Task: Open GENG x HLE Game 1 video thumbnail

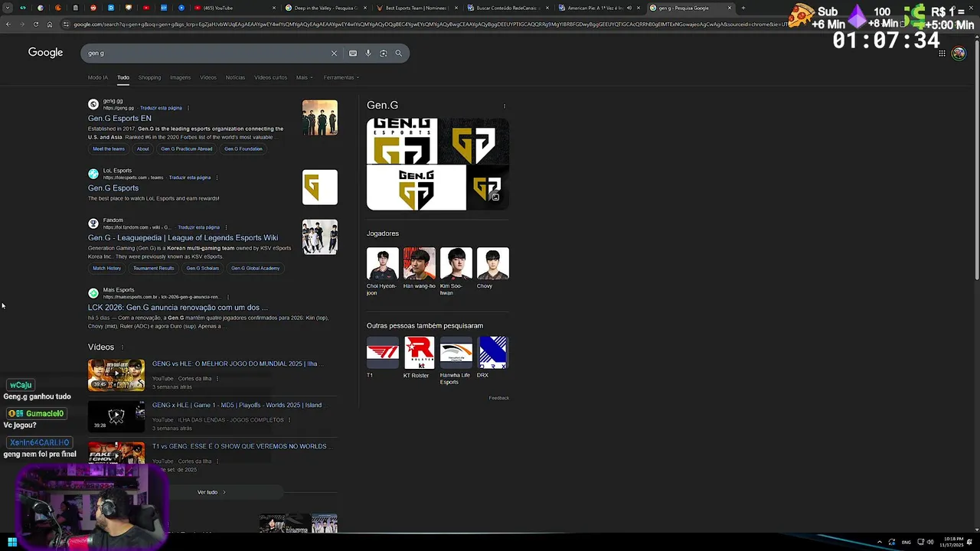Action: [116, 416]
